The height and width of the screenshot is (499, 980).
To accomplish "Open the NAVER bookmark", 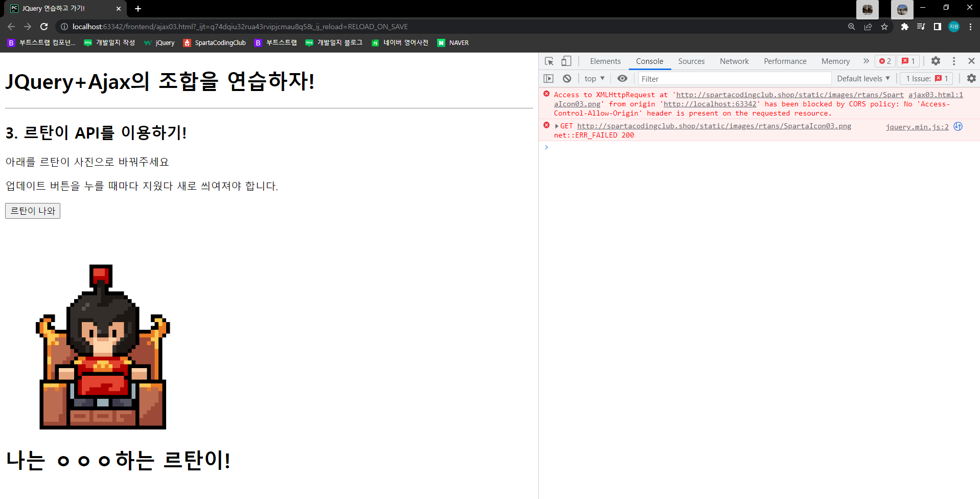I will (x=453, y=43).
